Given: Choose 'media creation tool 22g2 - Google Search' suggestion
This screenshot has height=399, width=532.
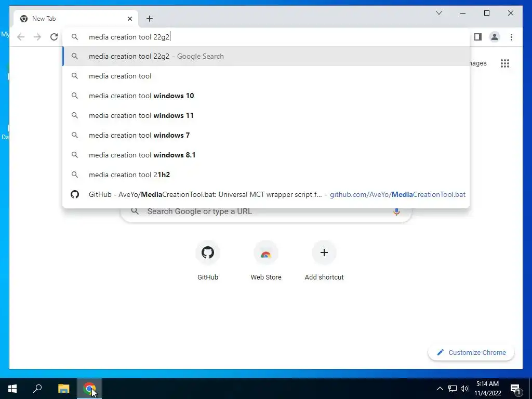Looking at the screenshot, I should click(x=267, y=56).
